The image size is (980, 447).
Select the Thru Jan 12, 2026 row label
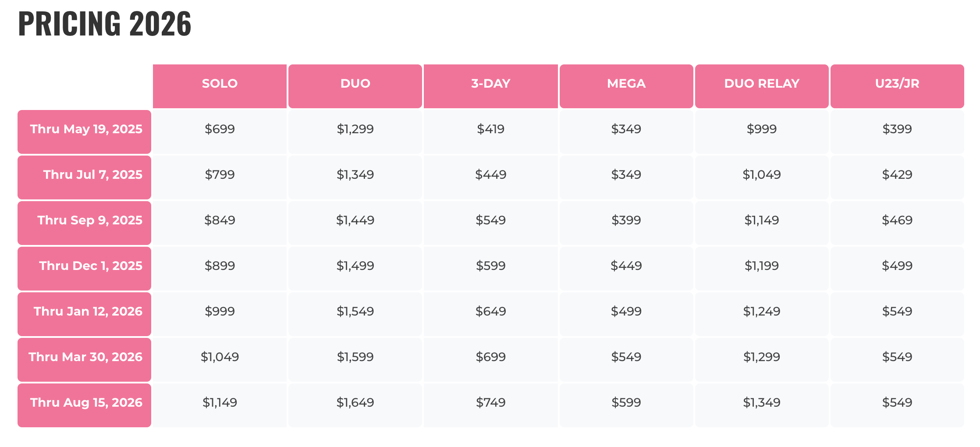point(88,312)
